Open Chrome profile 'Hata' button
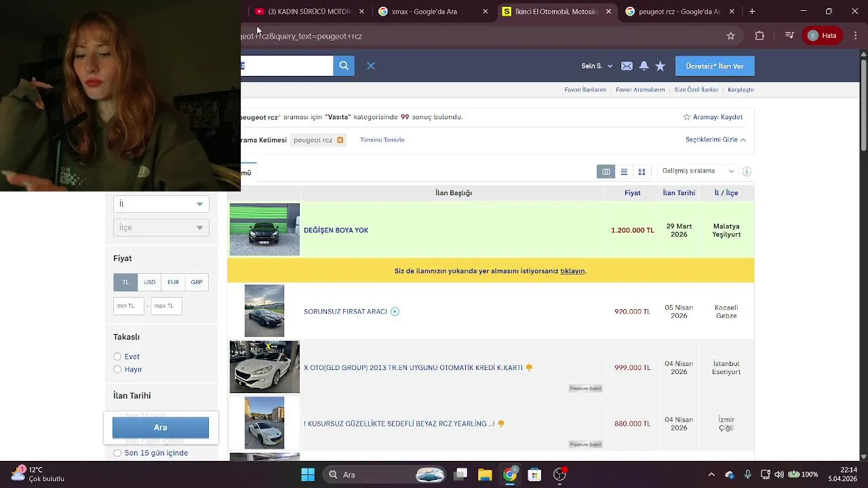868x488 pixels. click(x=823, y=36)
